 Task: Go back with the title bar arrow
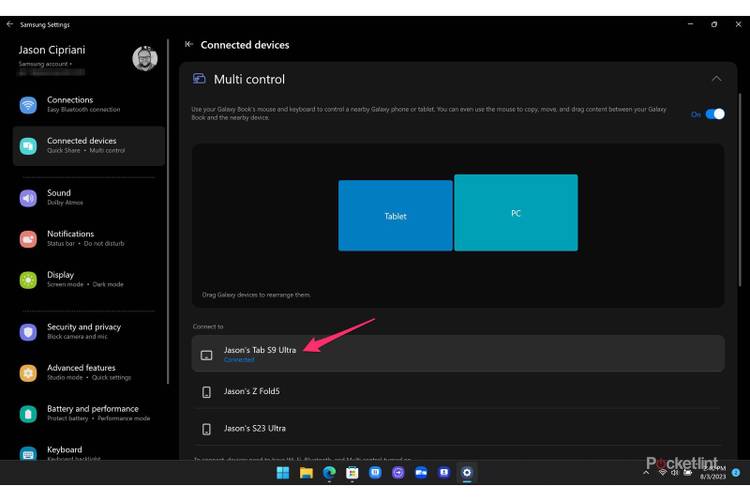click(10, 24)
